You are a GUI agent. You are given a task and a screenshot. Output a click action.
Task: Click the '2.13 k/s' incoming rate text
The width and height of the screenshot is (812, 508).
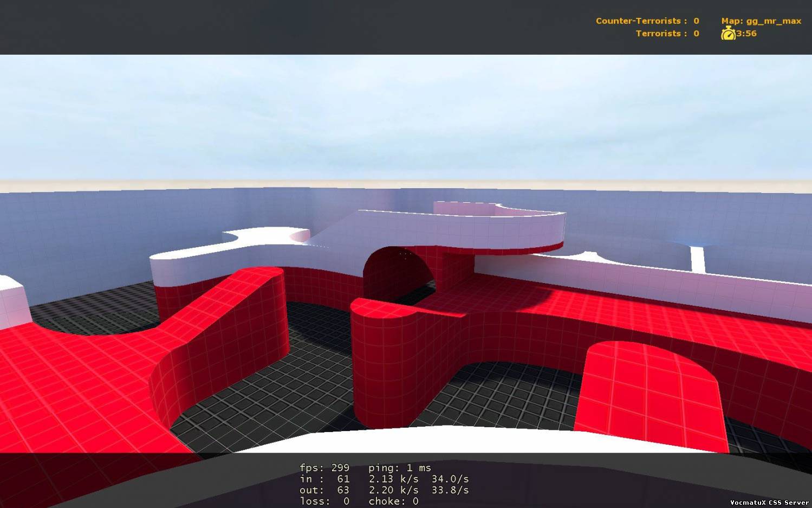coord(394,479)
